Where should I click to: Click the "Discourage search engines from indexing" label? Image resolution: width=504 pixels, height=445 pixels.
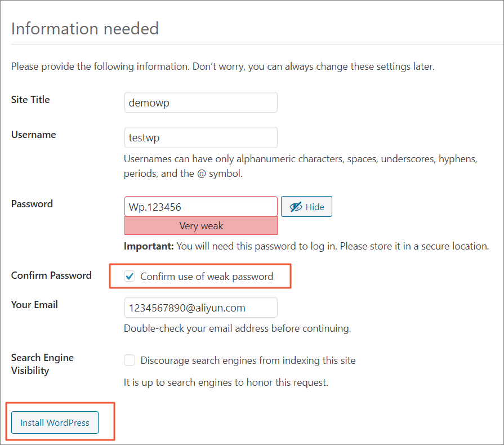point(248,361)
